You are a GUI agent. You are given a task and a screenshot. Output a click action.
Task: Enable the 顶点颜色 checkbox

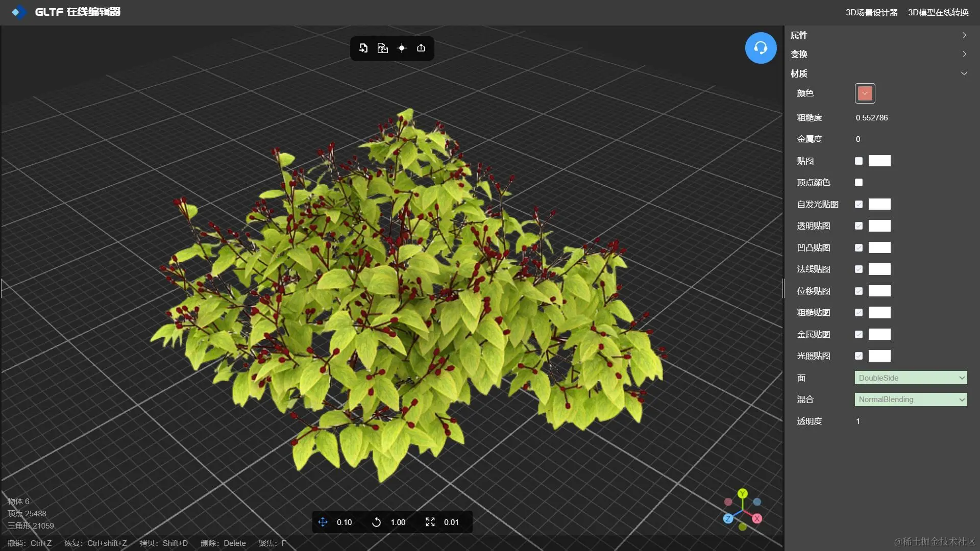coord(859,183)
